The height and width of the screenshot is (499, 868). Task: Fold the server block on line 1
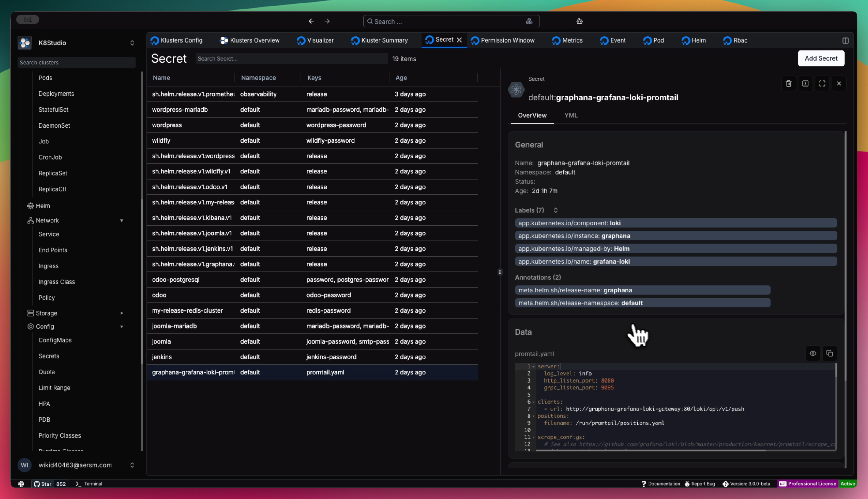[x=533, y=366]
